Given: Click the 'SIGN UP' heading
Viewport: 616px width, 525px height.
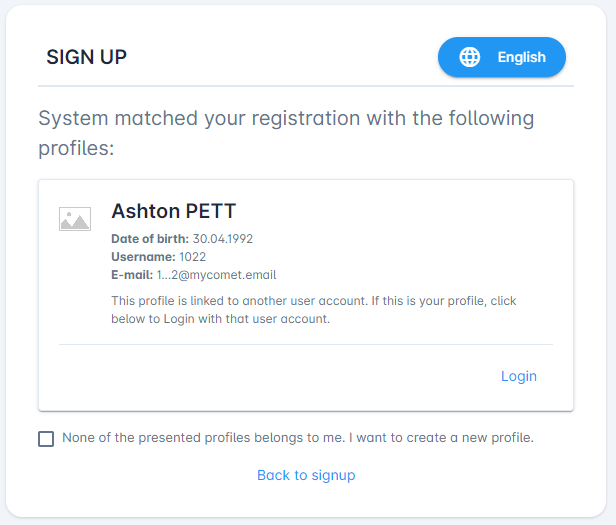Looking at the screenshot, I should (87, 57).
